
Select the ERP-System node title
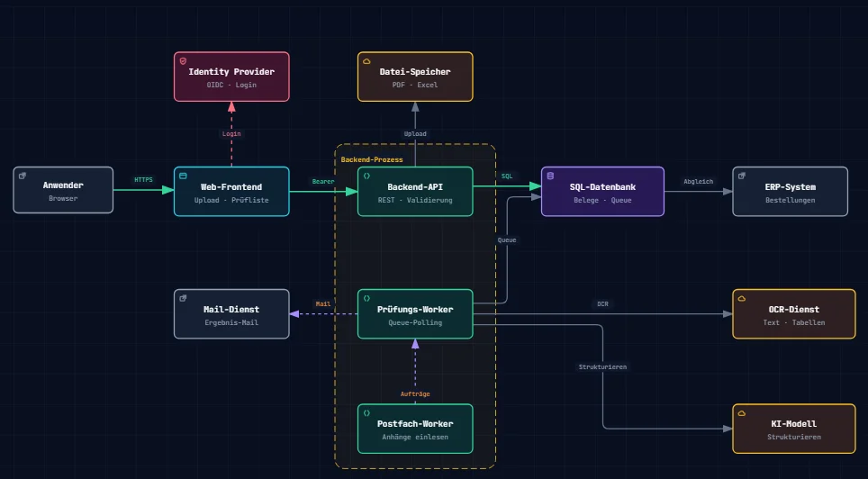click(790, 187)
